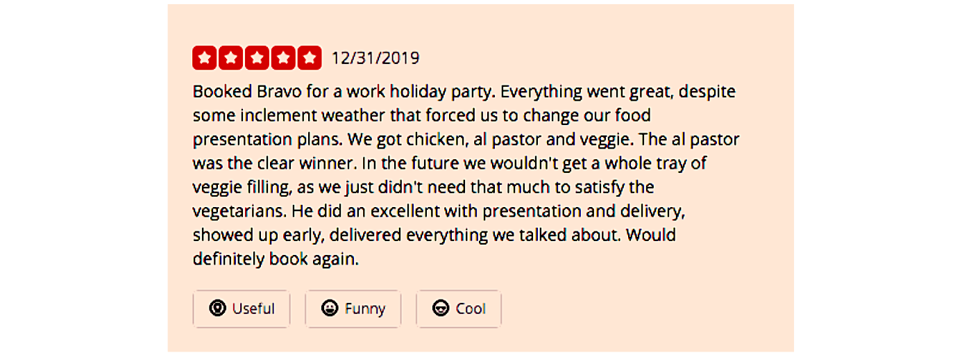Click the words "veggie filling" in the review
The height and width of the screenshot is (362, 980).
240,188
